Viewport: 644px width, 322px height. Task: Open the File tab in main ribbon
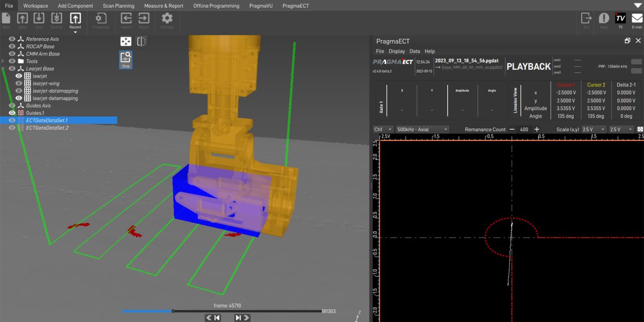(x=9, y=6)
